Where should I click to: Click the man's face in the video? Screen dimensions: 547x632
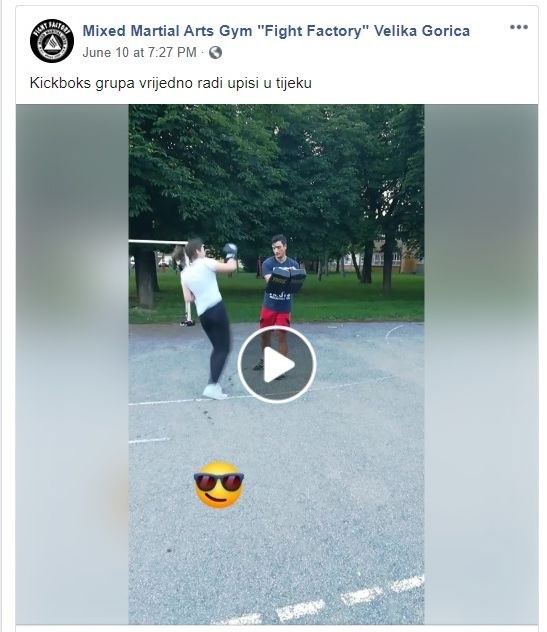pyautogui.click(x=279, y=248)
